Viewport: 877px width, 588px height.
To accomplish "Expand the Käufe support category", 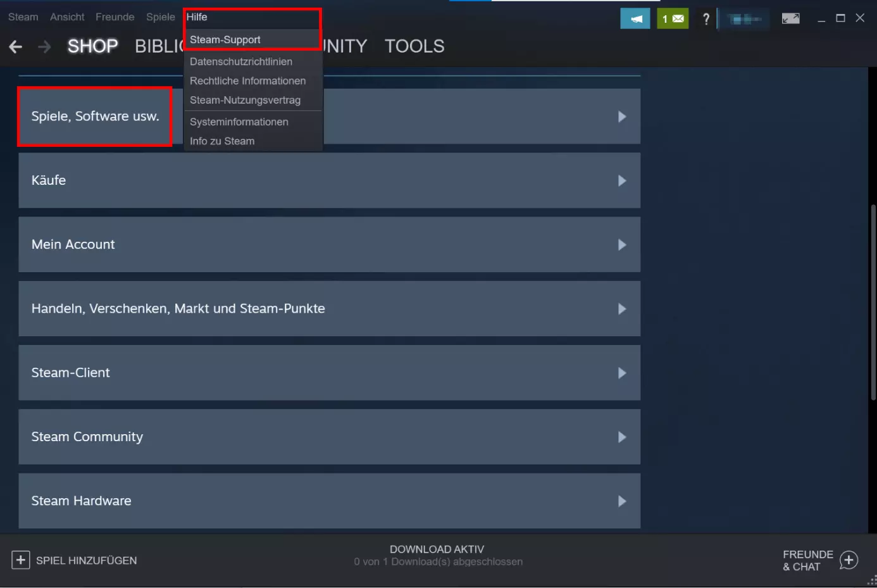I will tap(329, 180).
